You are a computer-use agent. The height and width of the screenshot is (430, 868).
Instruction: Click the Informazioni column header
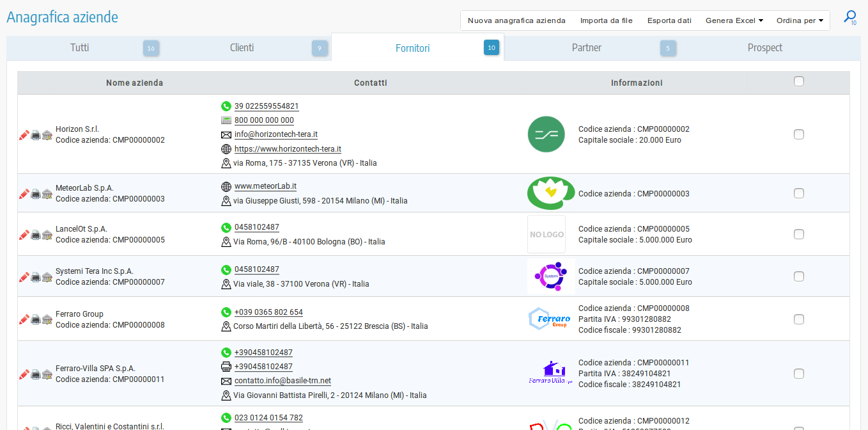(637, 83)
